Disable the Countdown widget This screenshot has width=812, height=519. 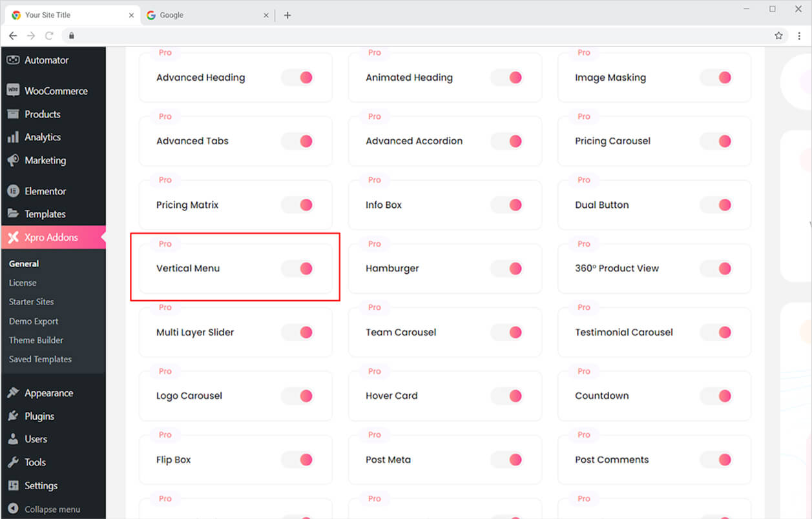coord(716,396)
